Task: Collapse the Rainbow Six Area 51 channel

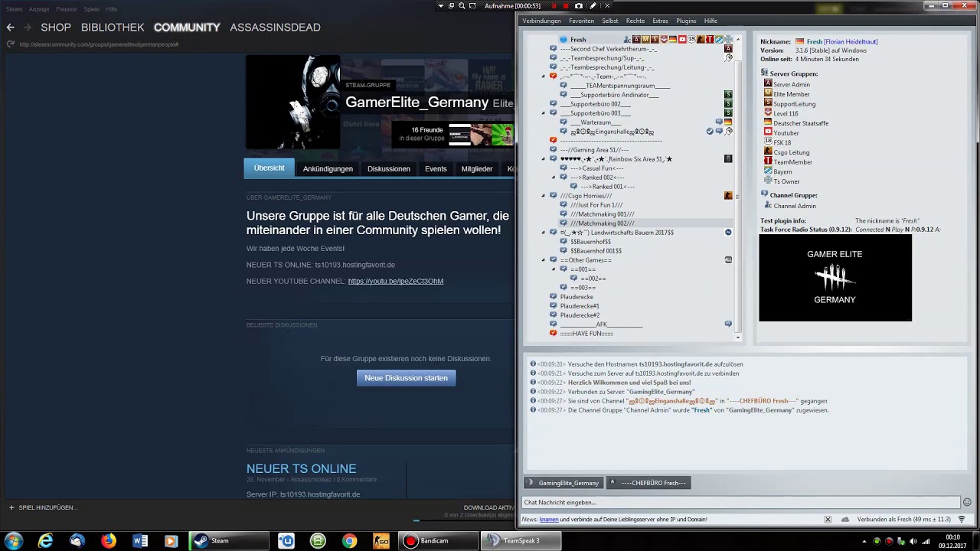Action: 544,159
